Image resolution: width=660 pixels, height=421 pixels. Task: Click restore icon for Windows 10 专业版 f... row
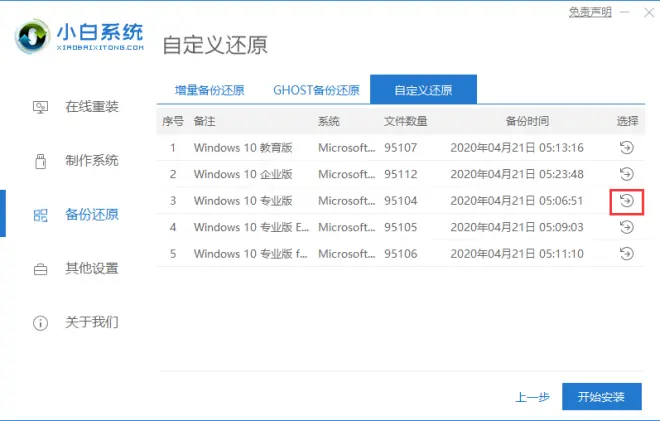coord(626,253)
